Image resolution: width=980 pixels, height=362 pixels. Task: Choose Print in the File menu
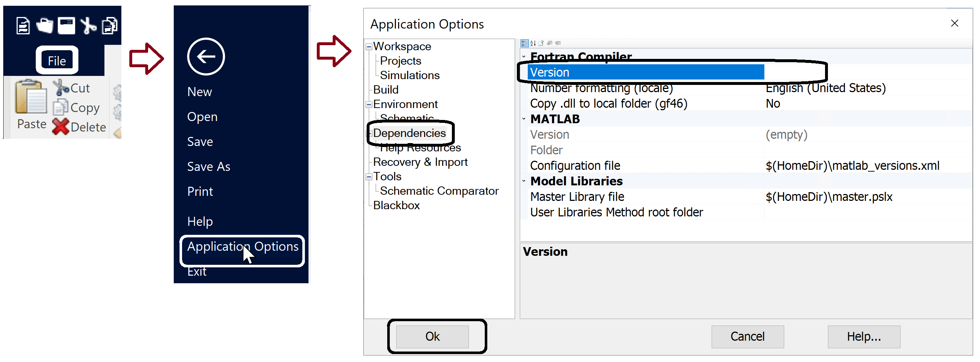200,191
